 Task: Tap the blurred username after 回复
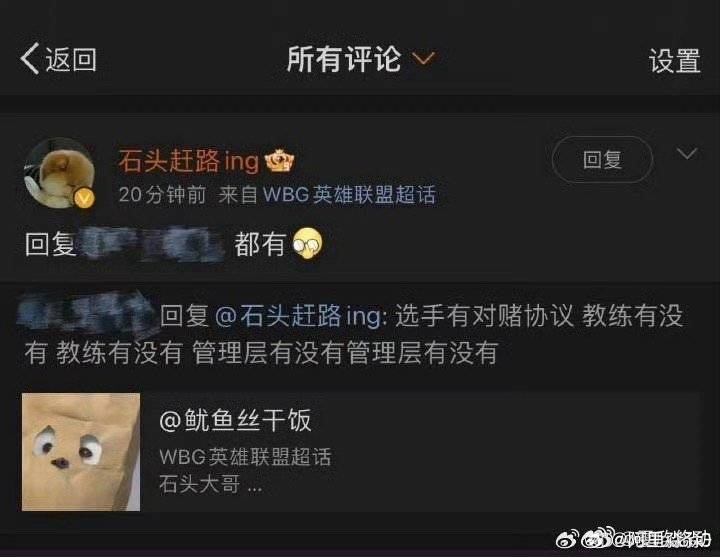pos(153,243)
